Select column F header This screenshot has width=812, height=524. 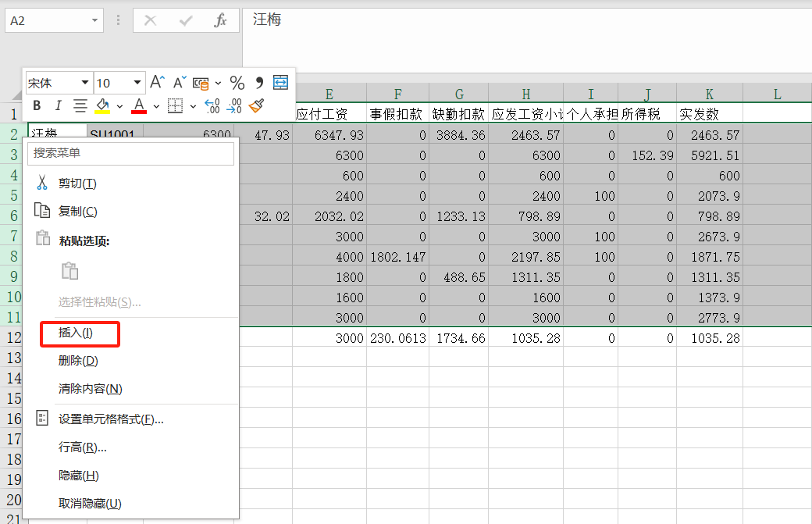coord(397,94)
